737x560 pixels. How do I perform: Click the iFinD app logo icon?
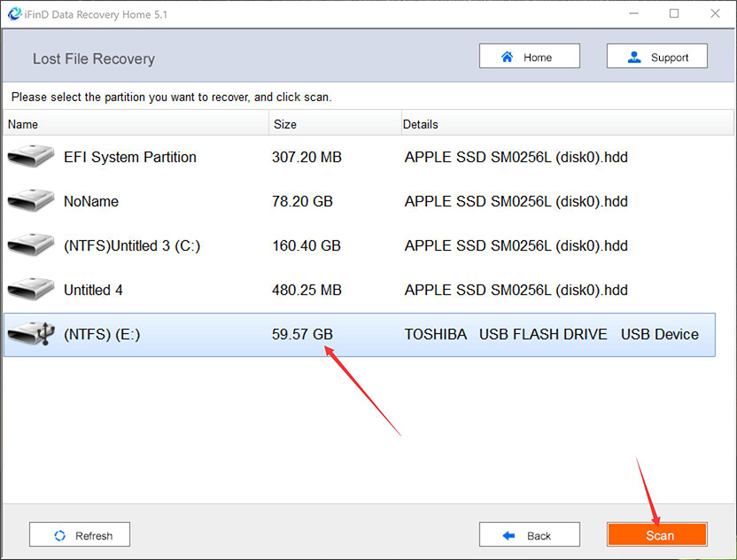14,14
